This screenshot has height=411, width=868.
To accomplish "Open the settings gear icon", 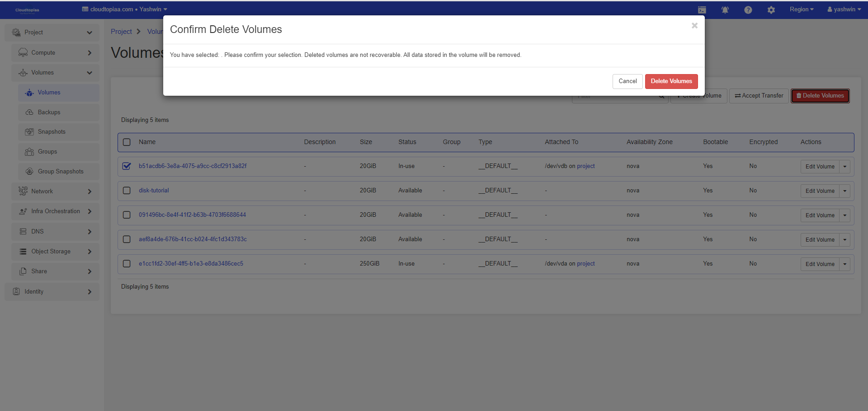I will tap(771, 10).
